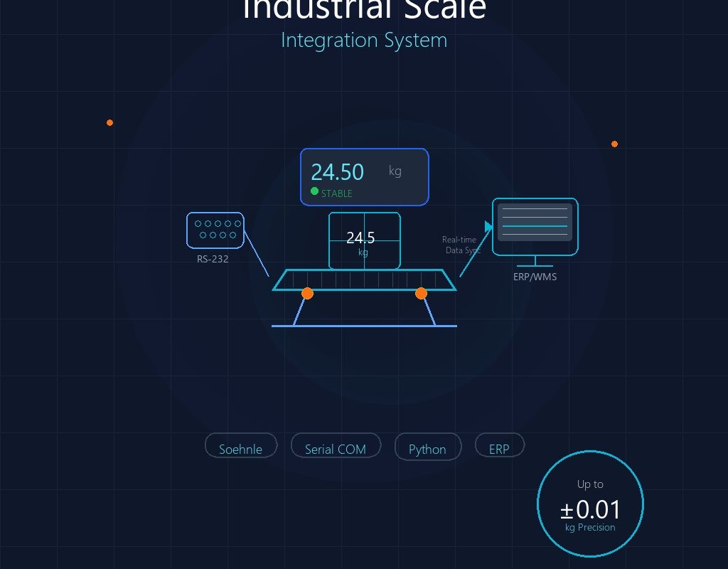
Task: Click the orange dot at upper left
Action: click(x=109, y=122)
